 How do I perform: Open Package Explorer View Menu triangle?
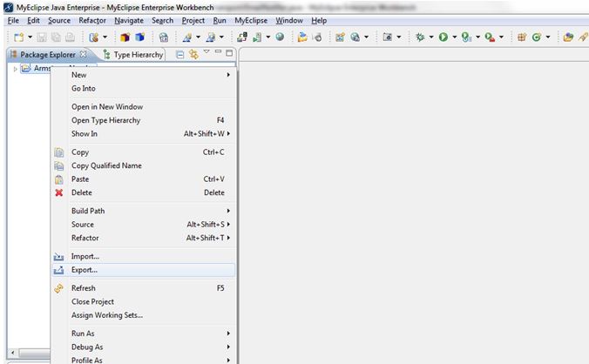click(206, 51)
